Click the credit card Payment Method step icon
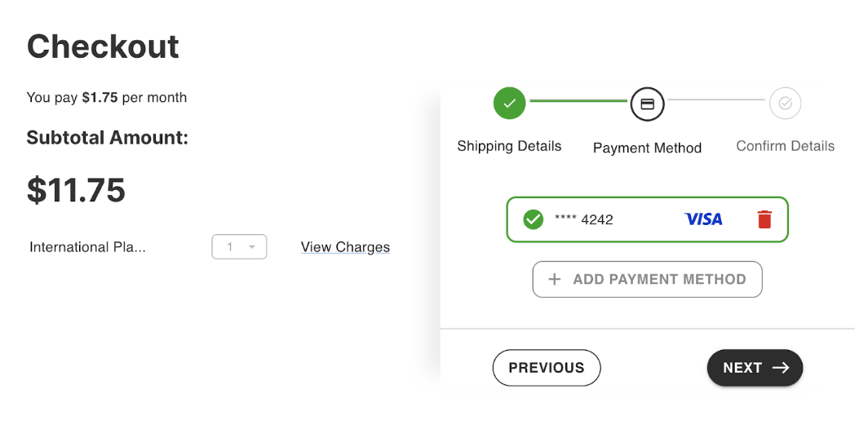The image size is (868, 429). 647,104
